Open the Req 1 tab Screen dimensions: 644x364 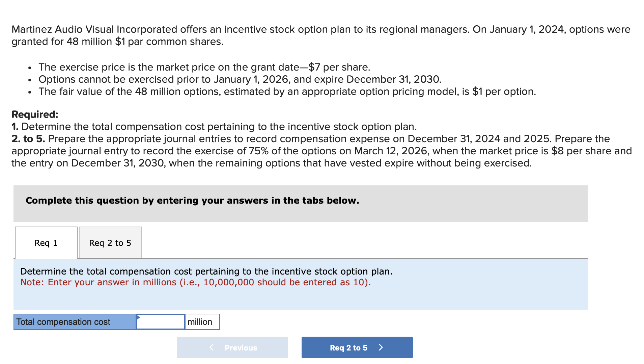[46, 243]
